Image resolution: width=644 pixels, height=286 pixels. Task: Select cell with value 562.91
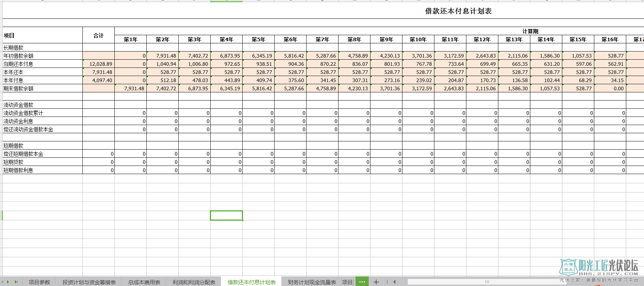click(x=610, y=64)
